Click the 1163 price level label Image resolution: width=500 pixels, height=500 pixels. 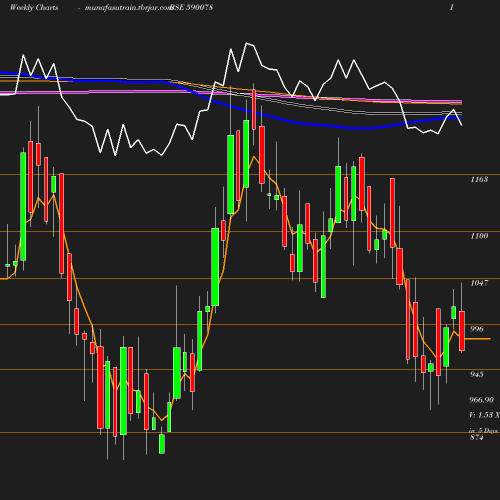click(x=479, y=179)
